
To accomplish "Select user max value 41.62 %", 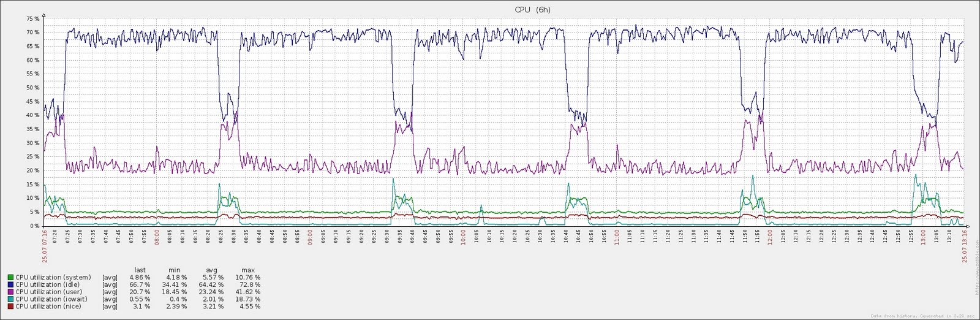I will pos(248,292).
